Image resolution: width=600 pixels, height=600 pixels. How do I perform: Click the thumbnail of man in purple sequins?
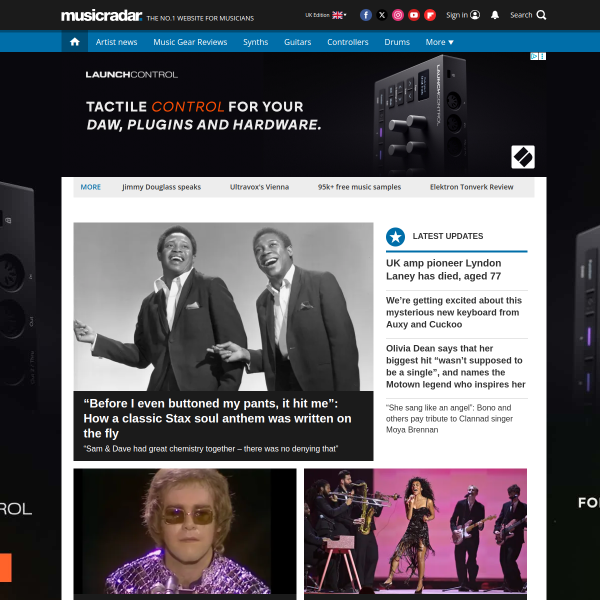pyautogui.click(x=185, y=531)
